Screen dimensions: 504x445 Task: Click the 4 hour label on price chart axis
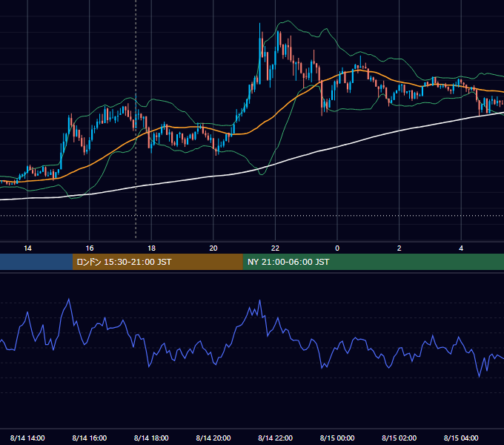pos(461,248)
